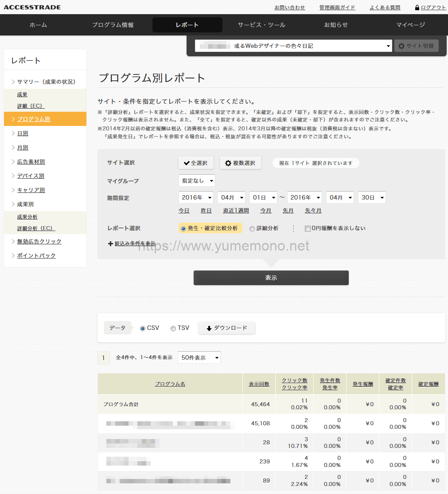The image size is (448, 494).
Task: Click the site selector field showing 或るWebデザイナーの色々日記
Action: click(x=292, y=46)
